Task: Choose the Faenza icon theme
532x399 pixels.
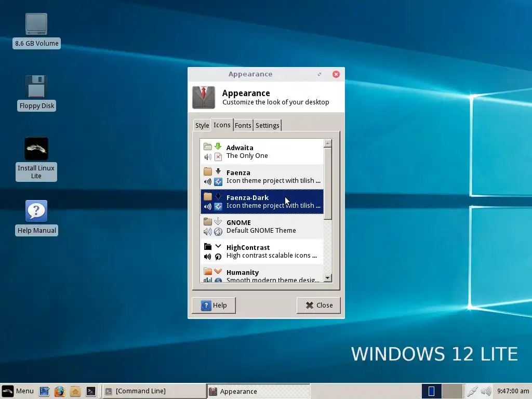Action: (x=262, y=177)
